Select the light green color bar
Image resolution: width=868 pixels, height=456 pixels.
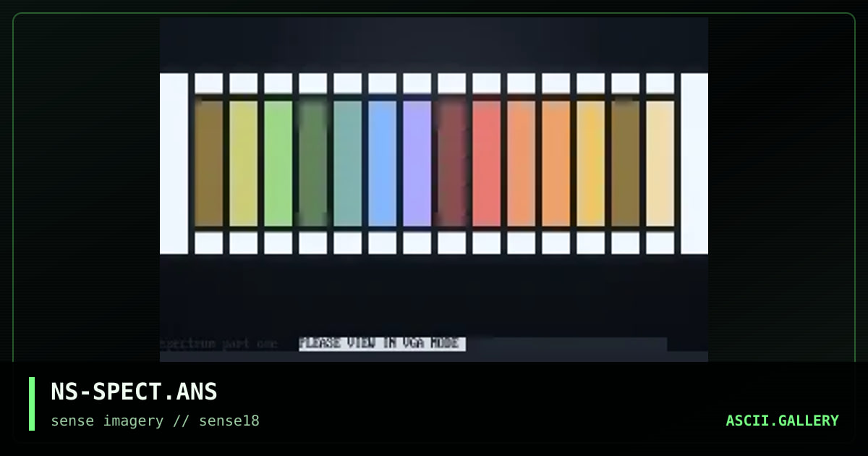click(x=278, y=164)
